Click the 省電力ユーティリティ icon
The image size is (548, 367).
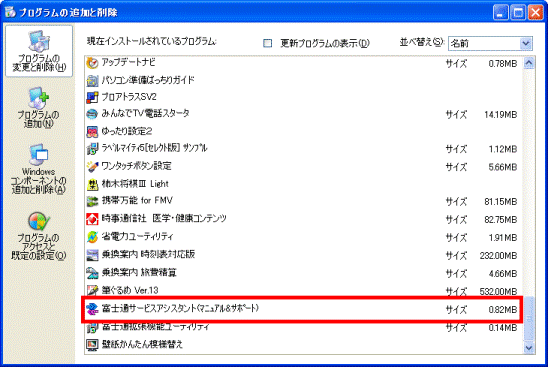92,237
